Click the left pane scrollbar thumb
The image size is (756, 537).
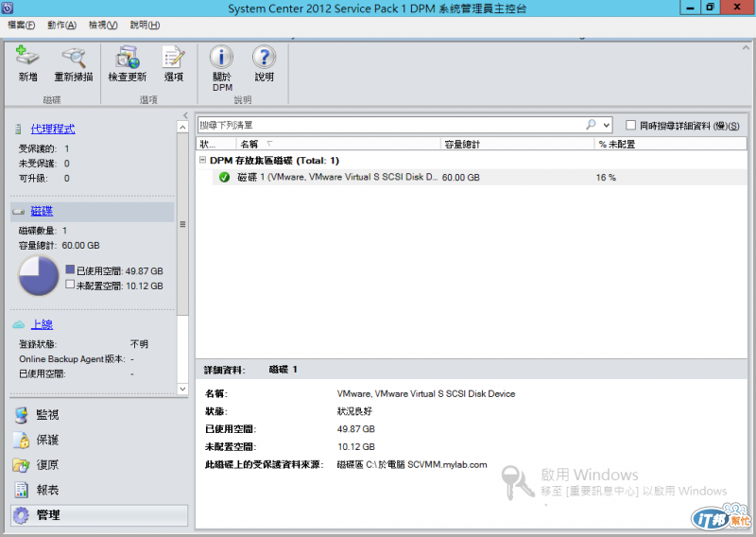pos(182,224)
